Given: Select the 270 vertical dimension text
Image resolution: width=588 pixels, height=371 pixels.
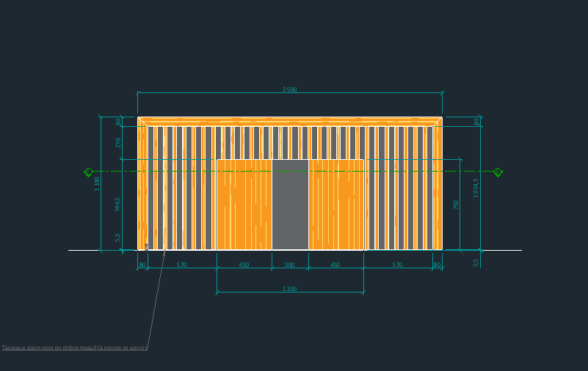Looking at the screenshot, I should click(118, 143).
